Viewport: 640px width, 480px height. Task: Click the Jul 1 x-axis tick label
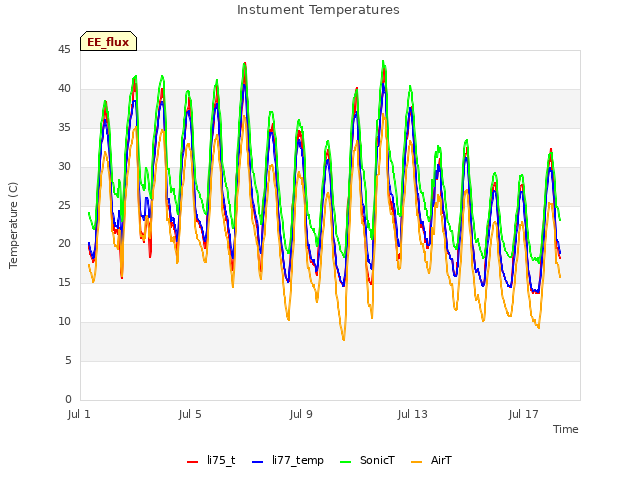tap(79, 414)
